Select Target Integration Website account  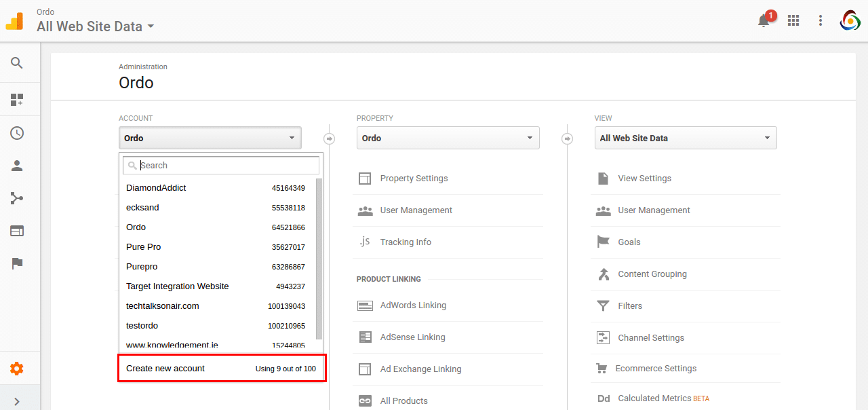218,286
